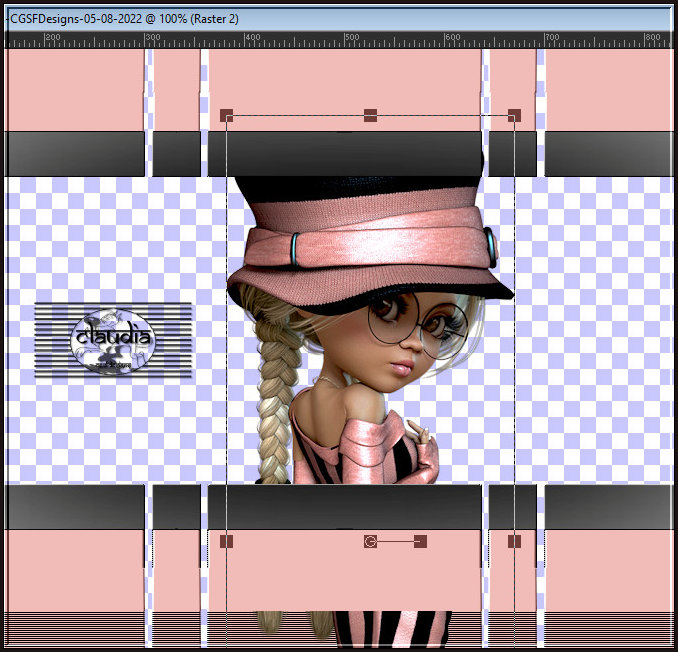Click the top-center selection handle
678x652 pixels.
coord(370,115)
